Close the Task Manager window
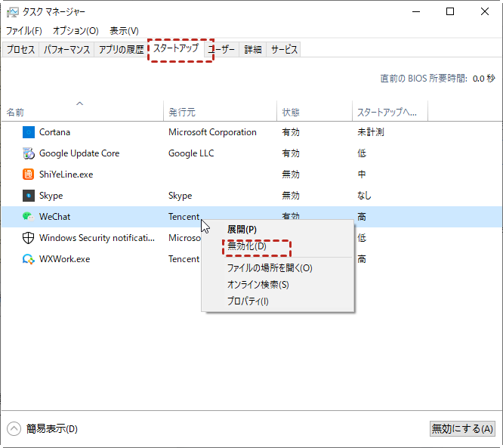 (485, 12)
